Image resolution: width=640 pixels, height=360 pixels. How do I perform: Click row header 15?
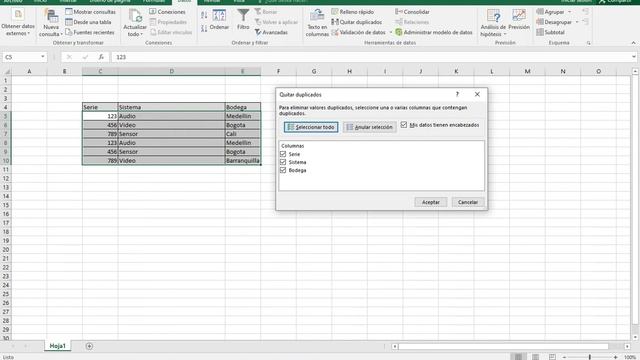point(6,205)
